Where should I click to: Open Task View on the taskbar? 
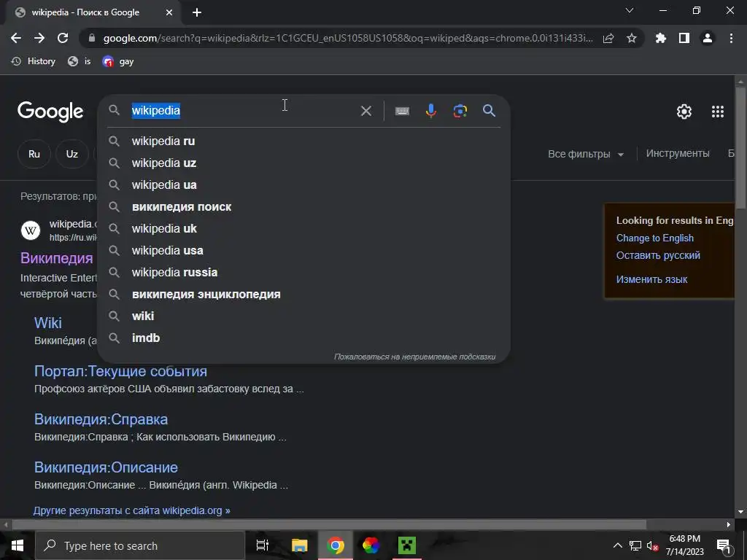tap(263, 545)
